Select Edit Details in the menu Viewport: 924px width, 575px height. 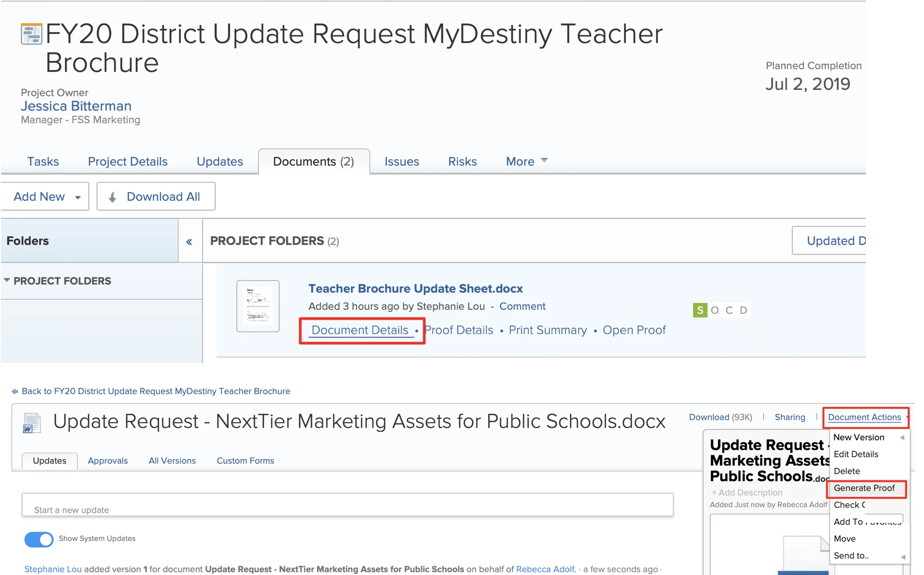coord(856,454)
